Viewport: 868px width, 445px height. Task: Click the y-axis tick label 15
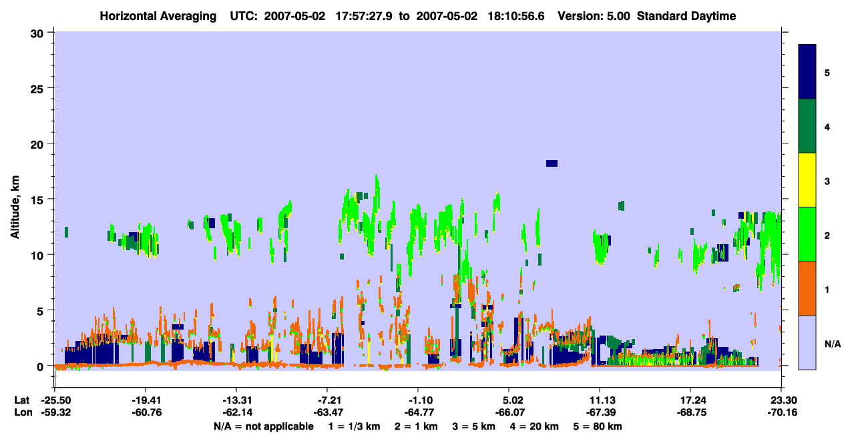point(39,199)
